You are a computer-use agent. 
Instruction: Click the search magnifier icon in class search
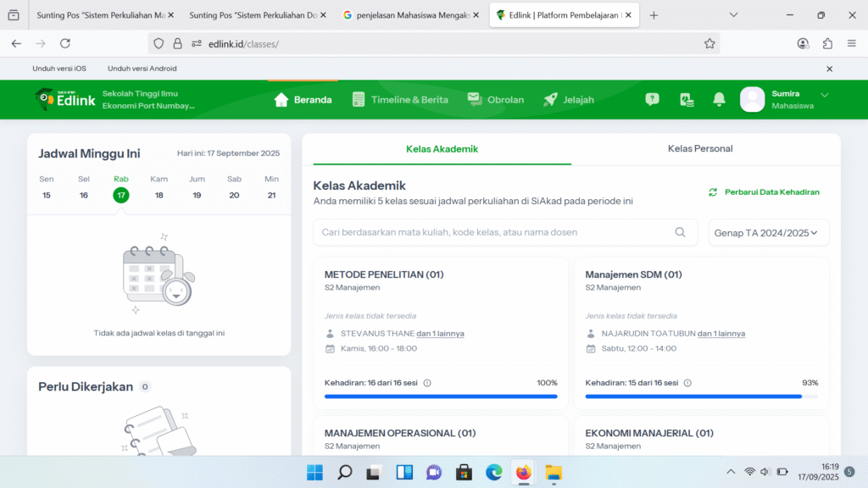(x=680, y=232)
